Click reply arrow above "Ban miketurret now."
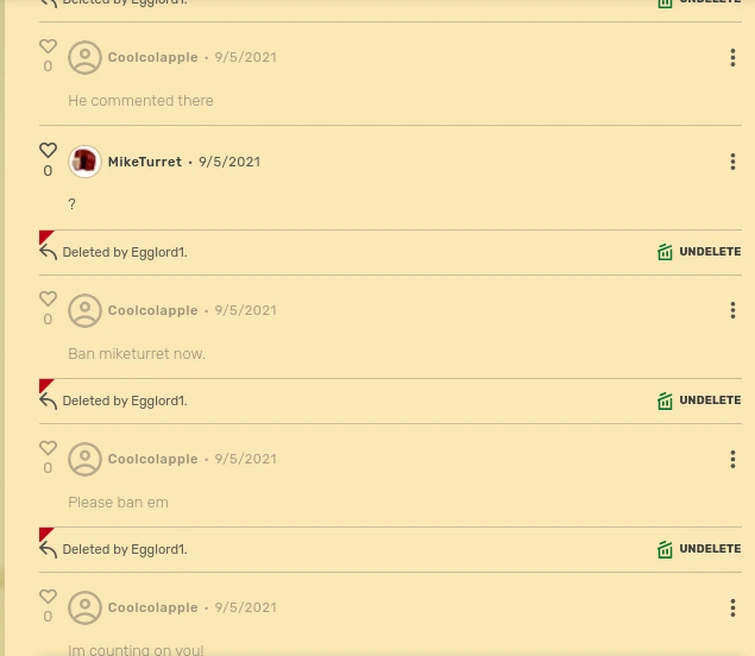This screenshot has height=656, width=755. click(48, 252)
